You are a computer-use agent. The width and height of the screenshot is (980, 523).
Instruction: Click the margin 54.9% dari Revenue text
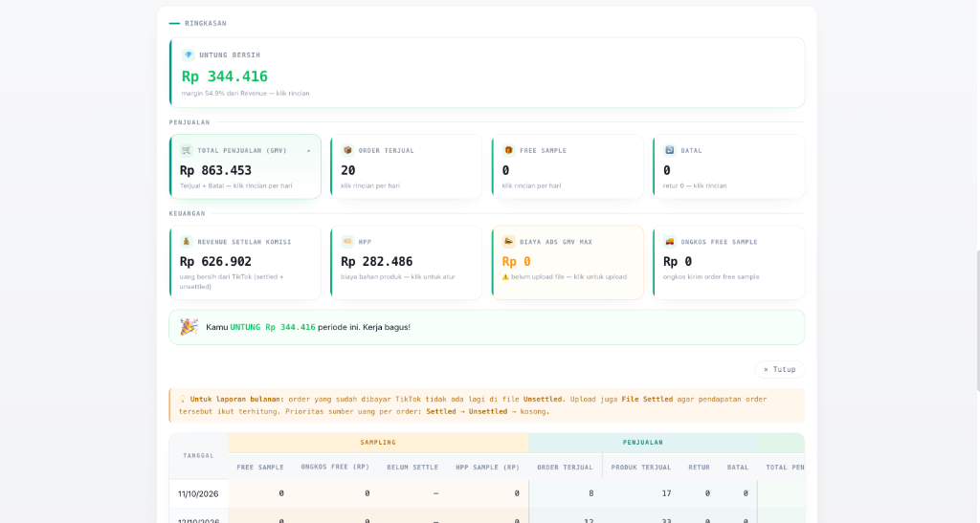(x=245, y=93)
